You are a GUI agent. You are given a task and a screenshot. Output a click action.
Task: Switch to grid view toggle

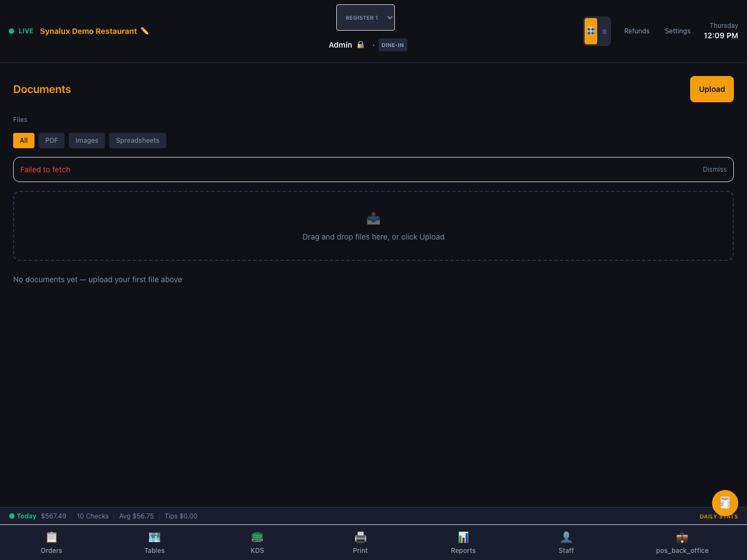[591, 31]
